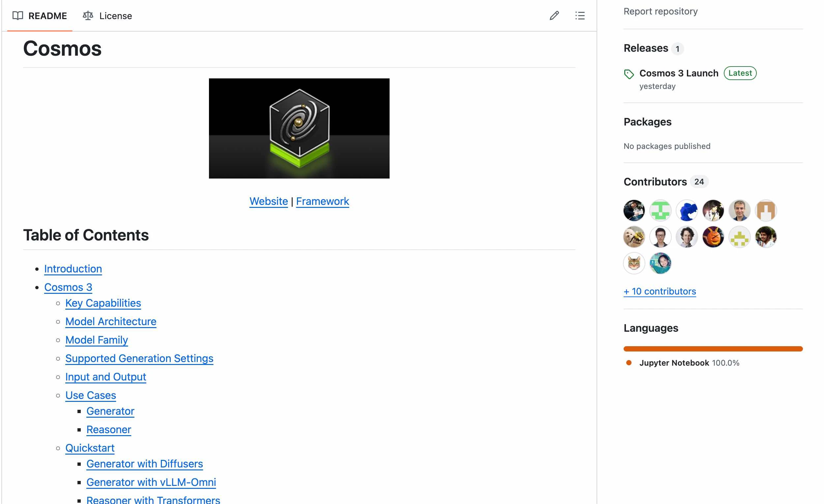Open the tan pixel identicon contributor avatar
824x504 pixels.
(x=766, y=210)
